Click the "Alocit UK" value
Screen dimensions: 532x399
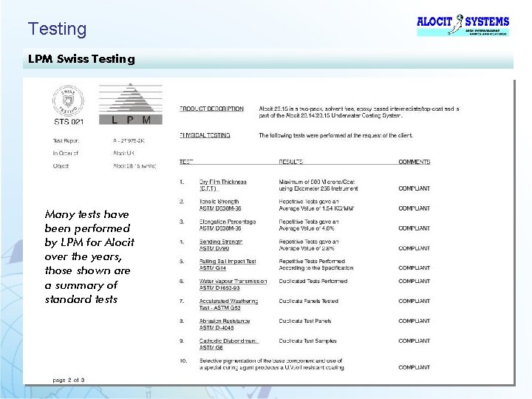(123, 154)
